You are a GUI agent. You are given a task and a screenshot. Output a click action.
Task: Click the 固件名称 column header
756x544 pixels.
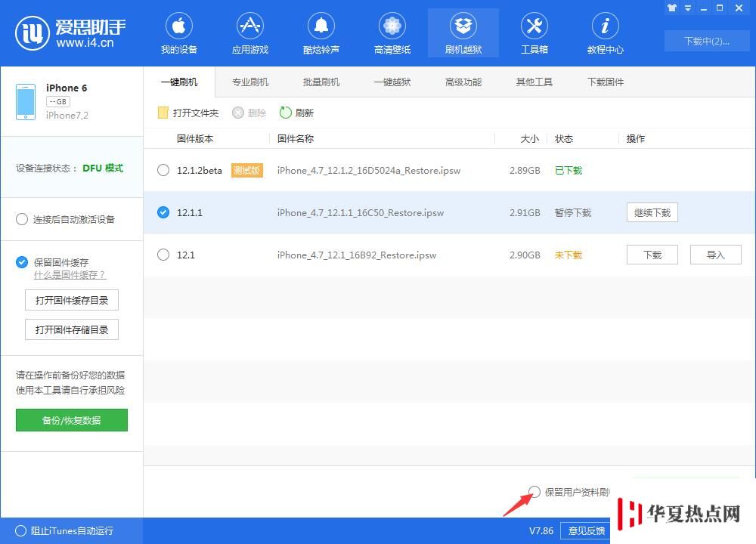pos(296,139)
